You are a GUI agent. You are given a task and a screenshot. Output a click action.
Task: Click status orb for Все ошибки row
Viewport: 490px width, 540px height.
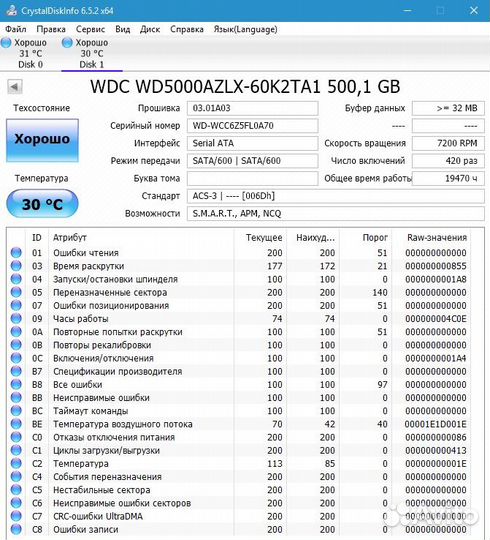[x=16, y=384]
